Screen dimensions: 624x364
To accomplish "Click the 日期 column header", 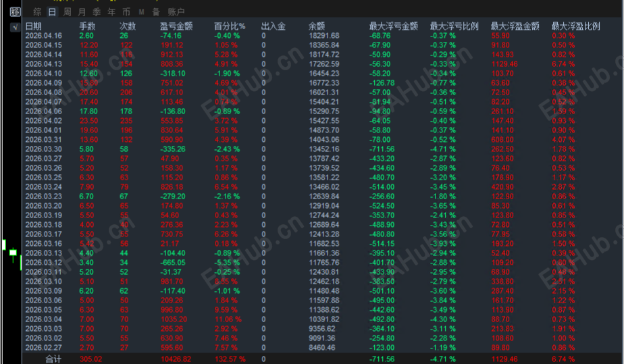I will coord(34,26).
